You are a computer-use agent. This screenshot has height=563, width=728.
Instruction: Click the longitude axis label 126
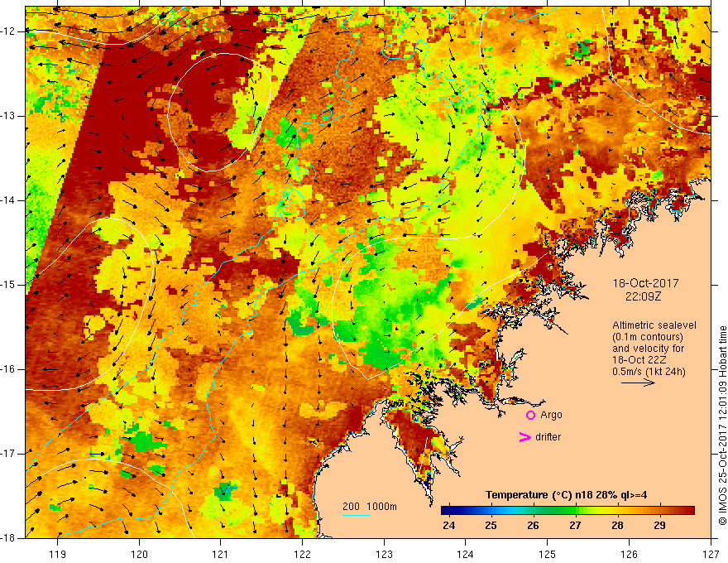[x=629, y=554]
